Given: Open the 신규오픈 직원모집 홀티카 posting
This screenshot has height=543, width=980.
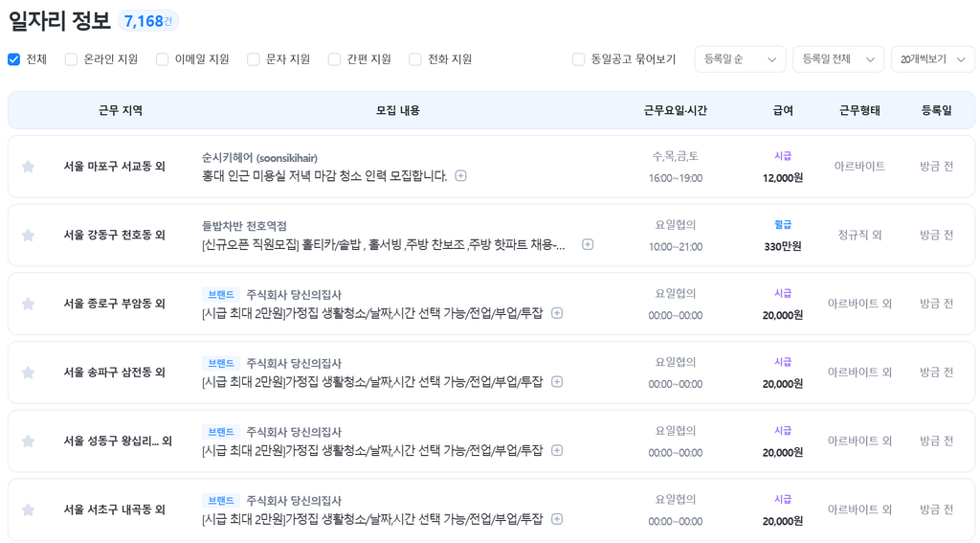Looking at the screenshot, I should pos(383,245).
